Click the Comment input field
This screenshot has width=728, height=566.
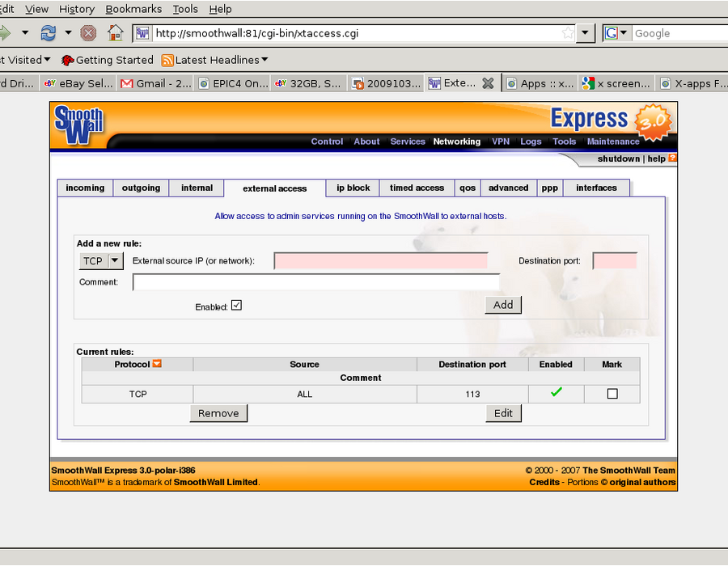[x=316, y=282]
